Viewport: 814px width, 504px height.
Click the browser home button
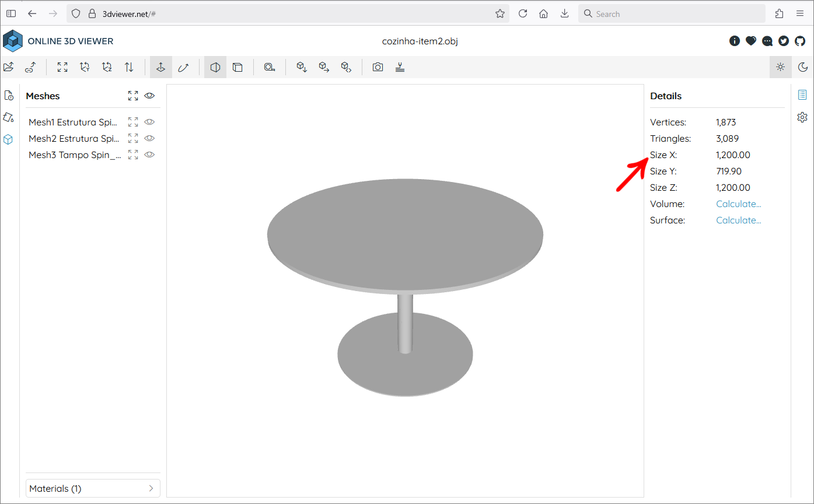544,13
